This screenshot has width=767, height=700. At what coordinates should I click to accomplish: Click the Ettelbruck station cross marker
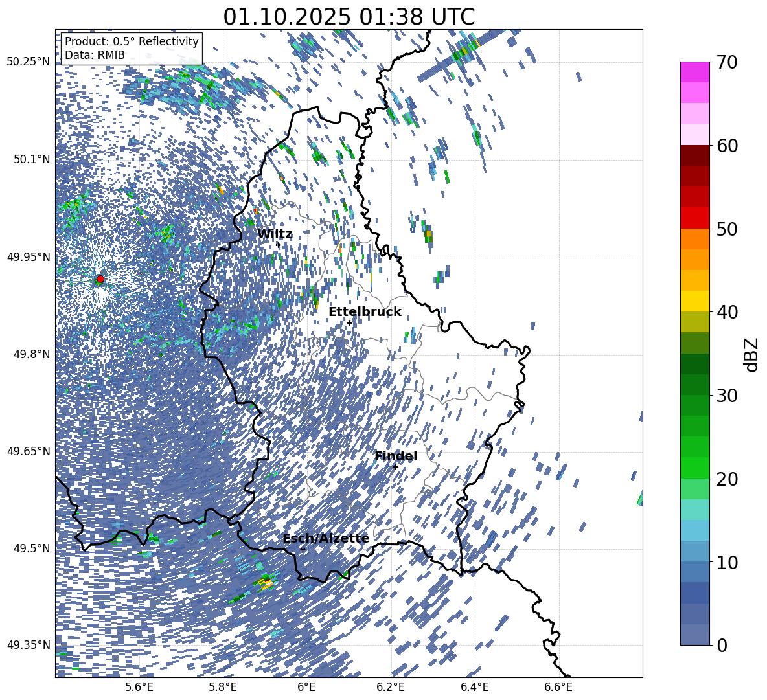pyautogui.click(x=349, y=322)
